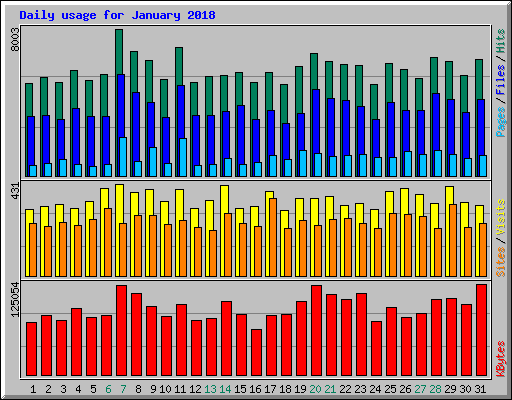Click green weekend day label 20

click(315, 389)
